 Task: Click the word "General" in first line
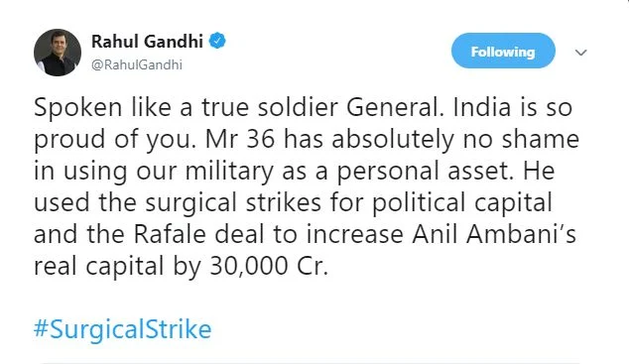395,107
